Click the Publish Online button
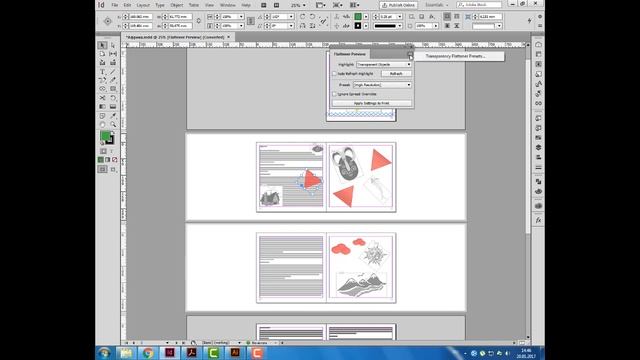Screen dimensions: 640x360 398,5
